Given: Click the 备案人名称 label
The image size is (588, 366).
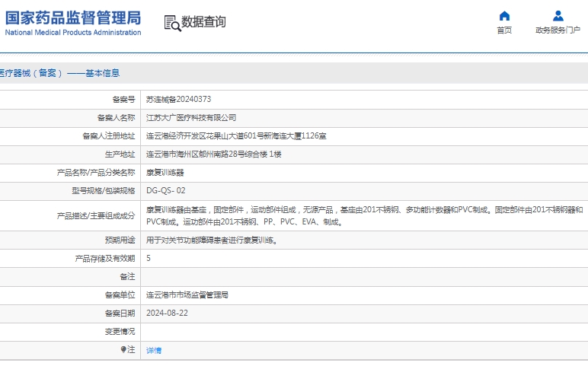Looking at the screenshot, I should pos(117,118).
